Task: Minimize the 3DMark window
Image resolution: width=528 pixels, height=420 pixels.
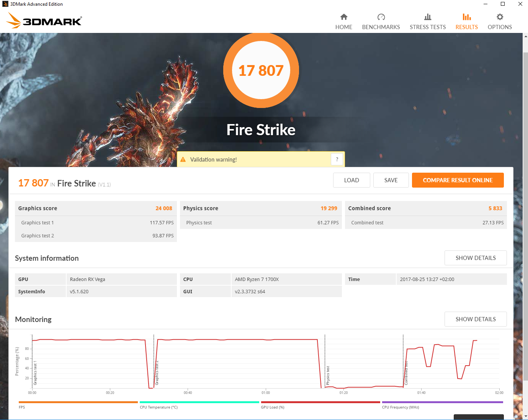Action: point(485,4)
